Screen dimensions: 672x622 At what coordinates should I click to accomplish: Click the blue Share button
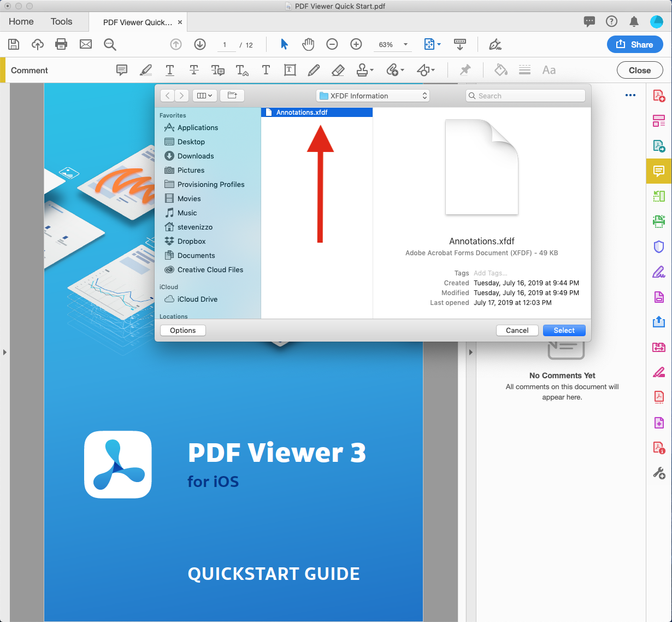[635, 45]
